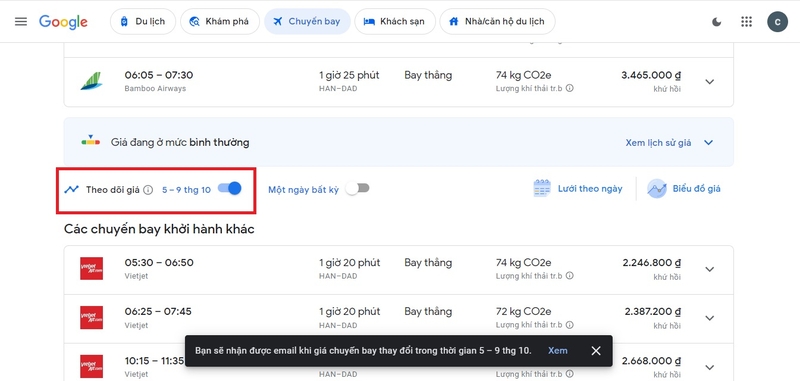Click emissions info icon on 05:30 flight
The width and height of the screenshot is (800, 381).
[x=569, y=276]
